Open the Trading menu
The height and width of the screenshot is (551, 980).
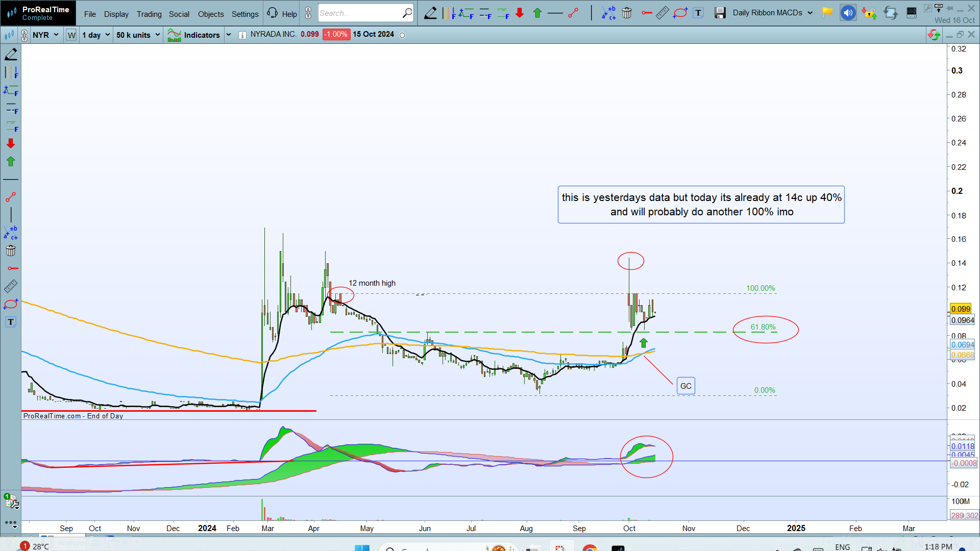149,14
